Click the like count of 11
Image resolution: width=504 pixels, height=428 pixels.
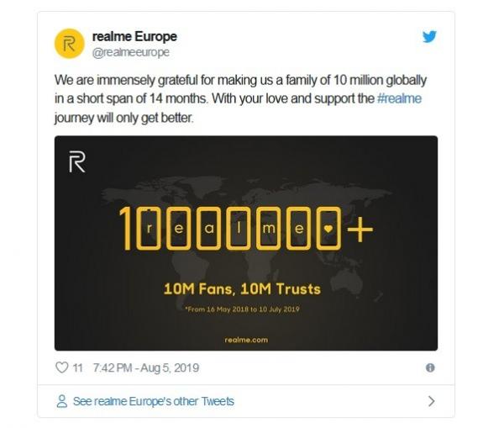(x=77, y=367)
